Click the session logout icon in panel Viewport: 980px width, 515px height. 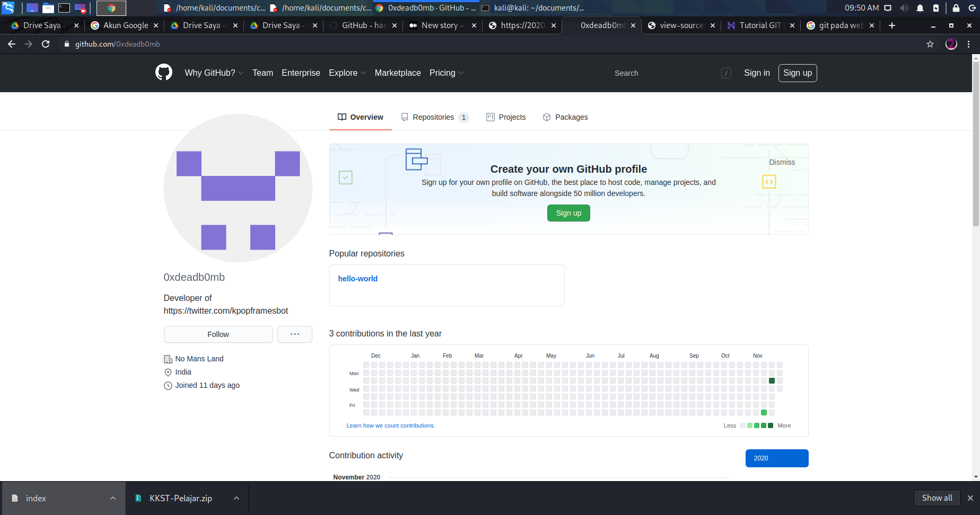(972, 8)
